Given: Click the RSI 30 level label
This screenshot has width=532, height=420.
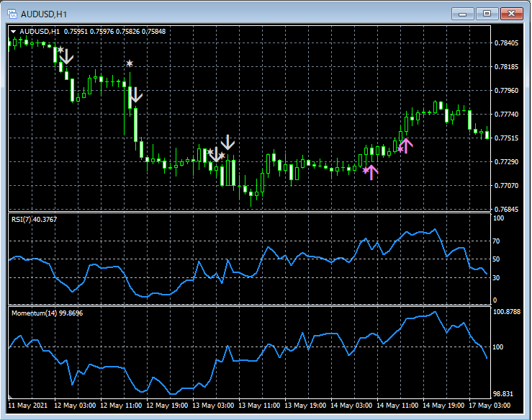Looking at the screenshot, I should click(x=496, y=278).
